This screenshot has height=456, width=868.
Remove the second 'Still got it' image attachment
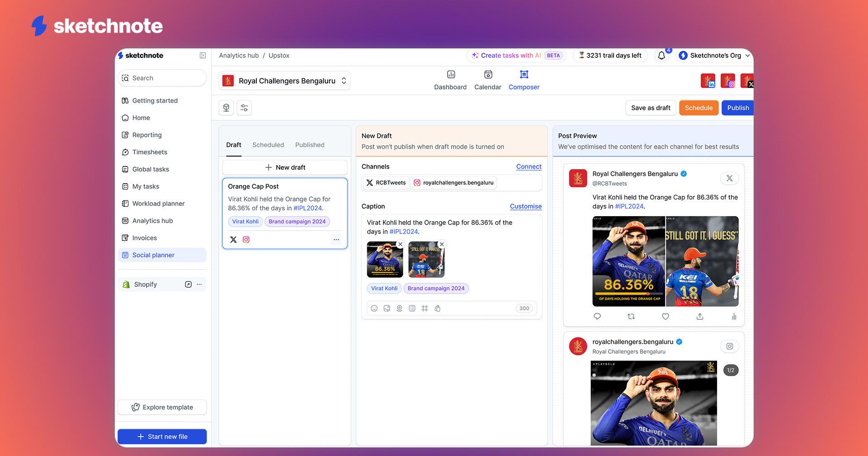pos(442,244)
